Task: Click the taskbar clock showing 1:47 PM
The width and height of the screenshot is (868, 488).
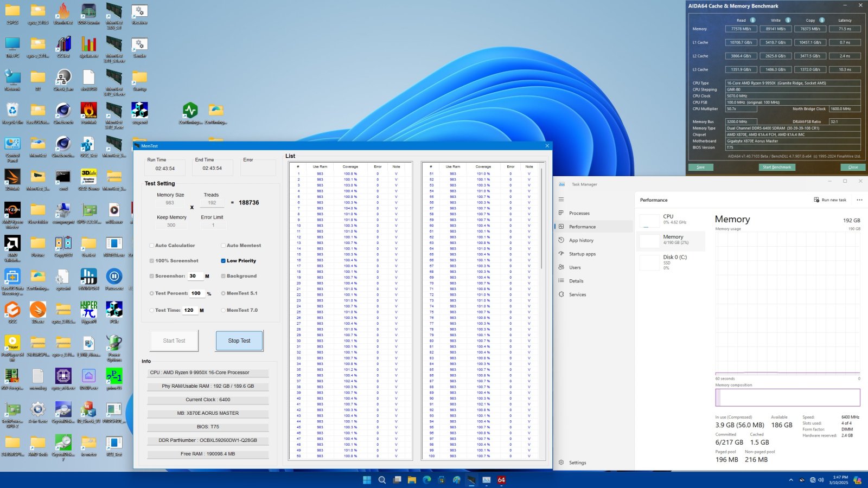Action: tap(839, 480)
